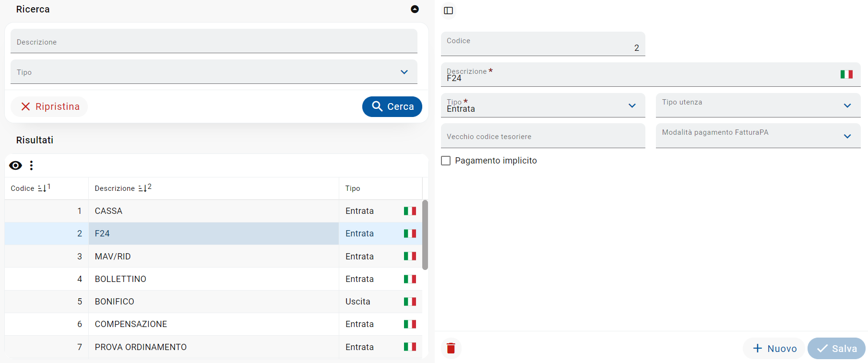Image resolution: width=868 pixels, height=363 pixels.
Task: Click the flag icon in CASSA row
Action: 409,211
